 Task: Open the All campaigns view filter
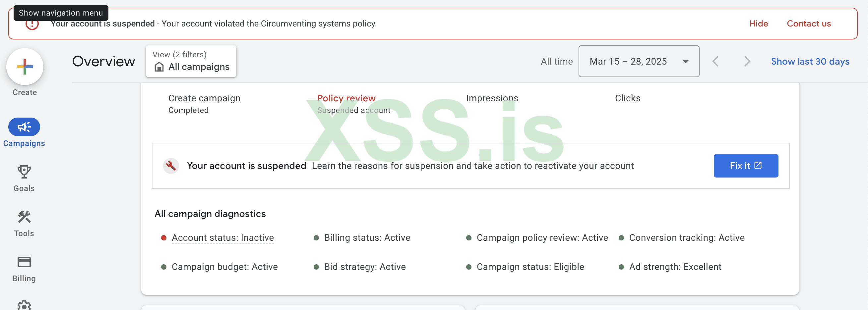pos(191,61)
